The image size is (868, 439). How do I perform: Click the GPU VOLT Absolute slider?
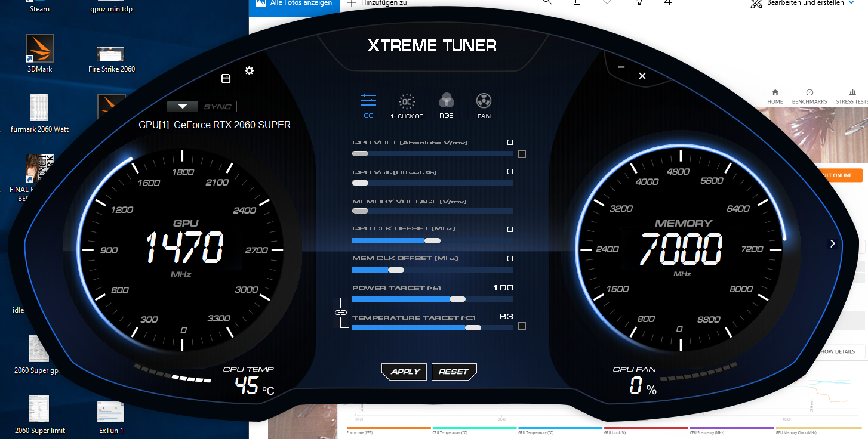[x=432, y=154]
